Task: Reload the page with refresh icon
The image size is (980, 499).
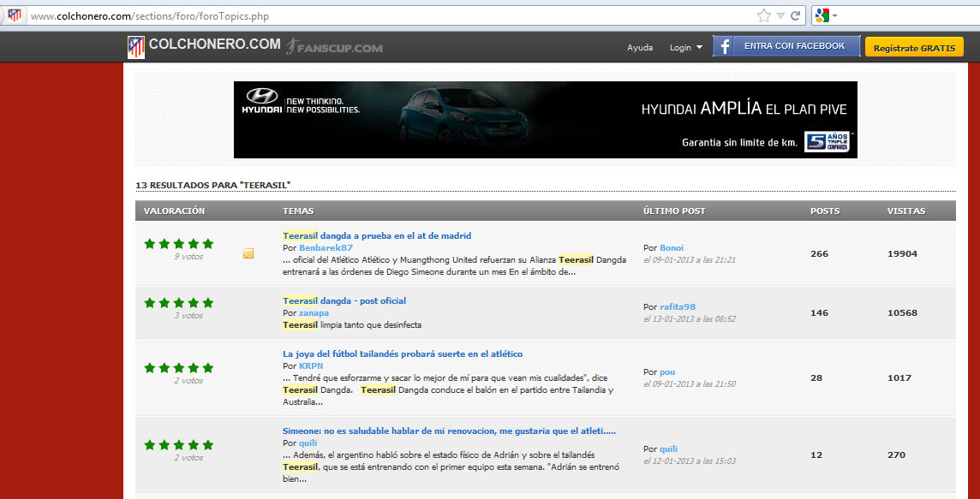Action: pyautogui.click(x=796, y=16)
